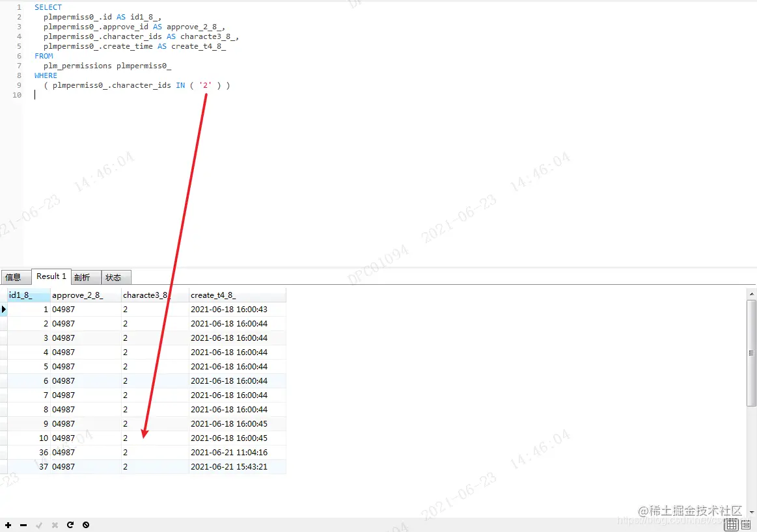Viewport: 757px width, 532px height.
Task: Select id cell with value 10
Action: pyautogui.click(x=29, y=438)
